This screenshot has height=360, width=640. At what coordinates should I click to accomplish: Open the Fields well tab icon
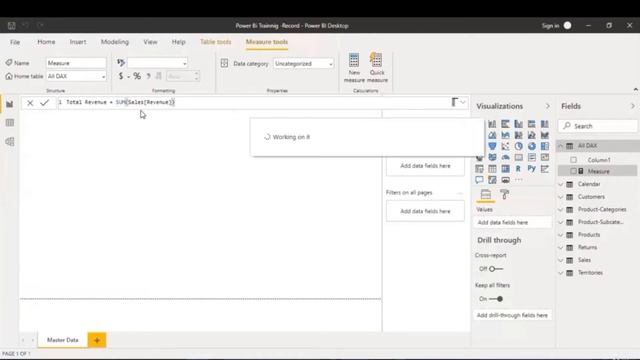pyautogui.click(x=485, y=195)
